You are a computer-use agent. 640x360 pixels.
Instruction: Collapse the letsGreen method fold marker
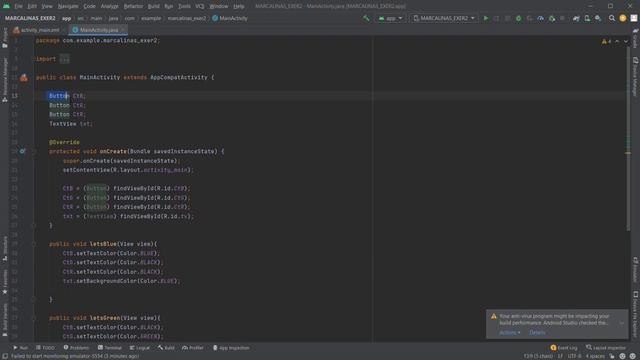point(34,318)
